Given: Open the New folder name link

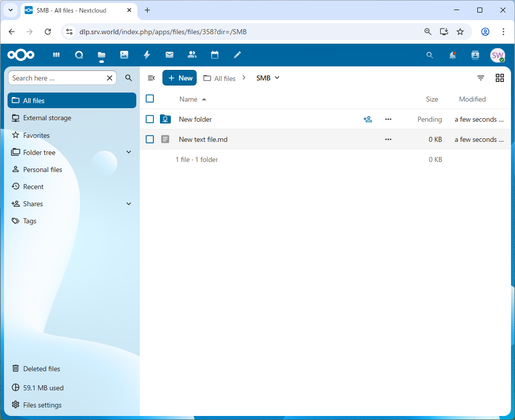Looking at the screenshot, I should [196, 120].
